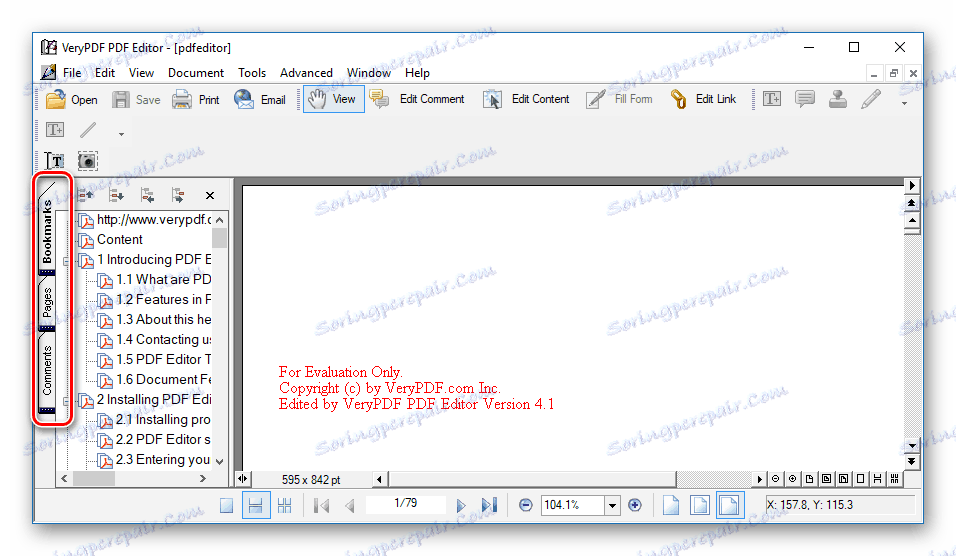The height and width of the screenshot is (556, 956).
Task: Select the '1.4 Contacting' bookmark
Action: [x=163, y=340]
